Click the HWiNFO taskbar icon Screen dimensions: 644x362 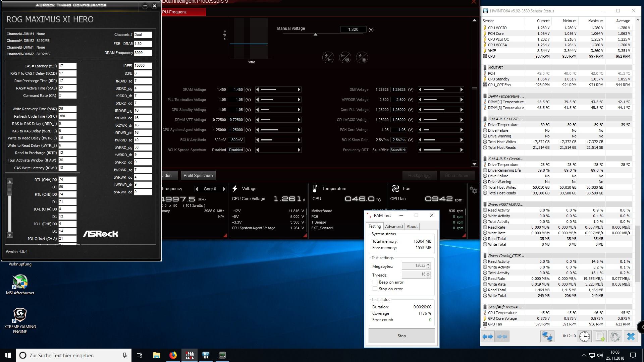[206, 355]
